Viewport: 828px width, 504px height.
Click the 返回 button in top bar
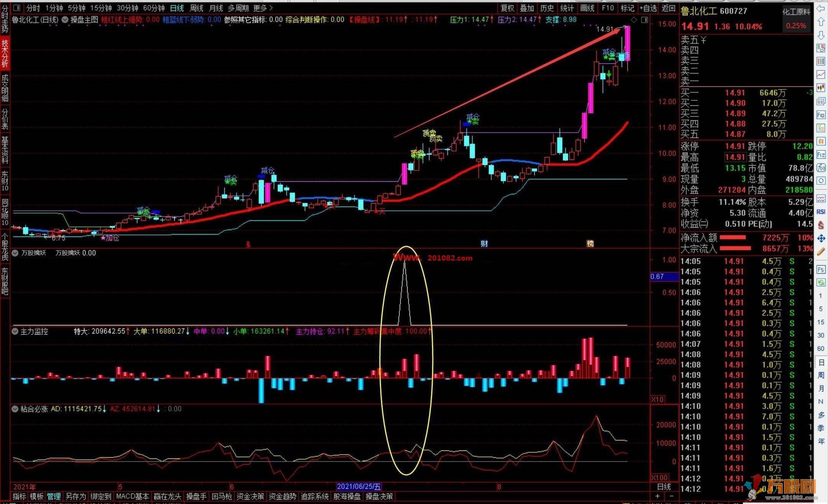click(669, 8)
